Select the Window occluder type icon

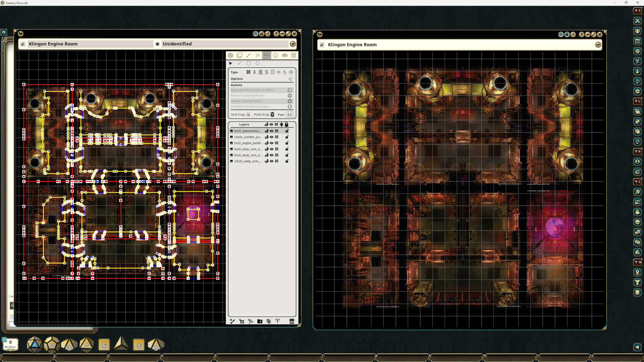[272, 72]
